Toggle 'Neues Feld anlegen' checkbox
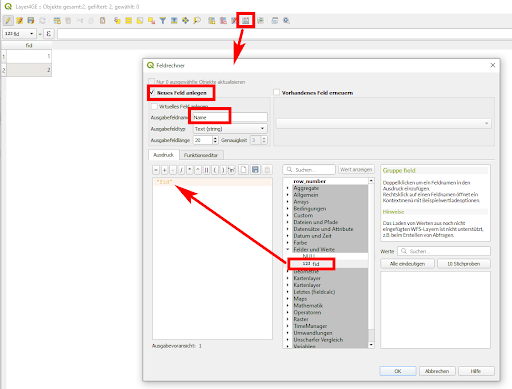Screen dimensions: 512x389 point(152,92)
